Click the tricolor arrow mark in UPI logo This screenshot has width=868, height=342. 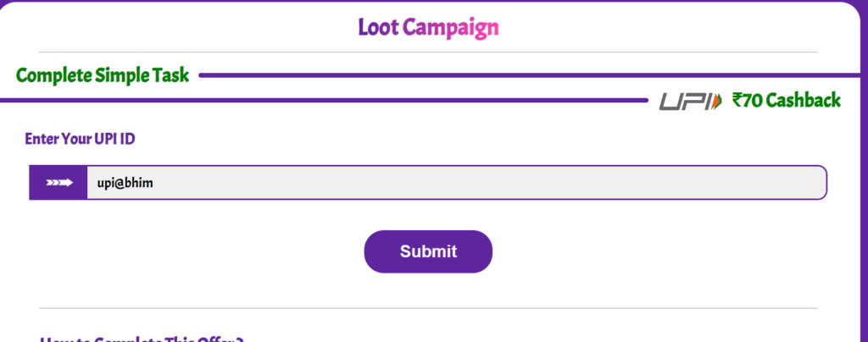click(717, 102)
